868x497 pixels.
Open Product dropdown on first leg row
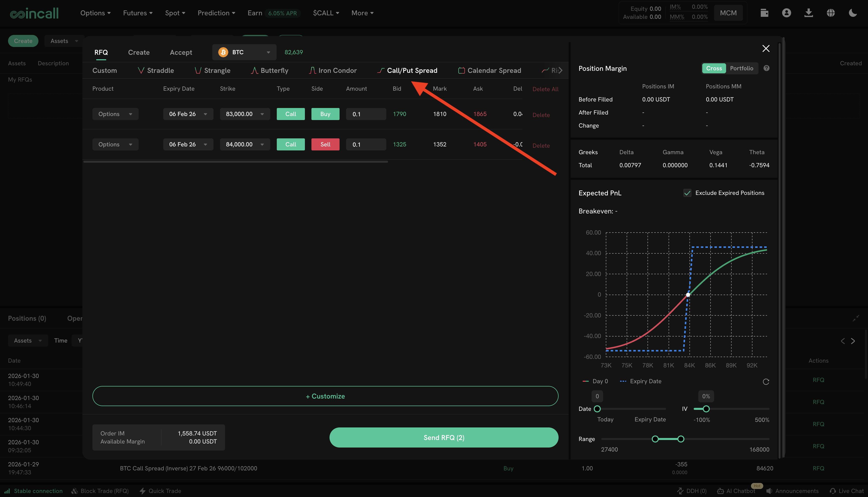115,114
